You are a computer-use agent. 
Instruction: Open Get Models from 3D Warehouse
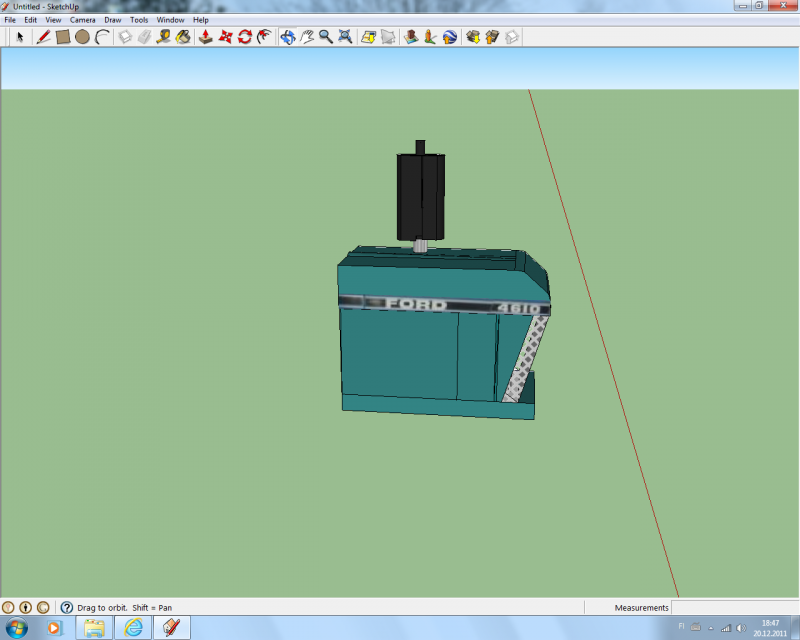coord(473,37)
